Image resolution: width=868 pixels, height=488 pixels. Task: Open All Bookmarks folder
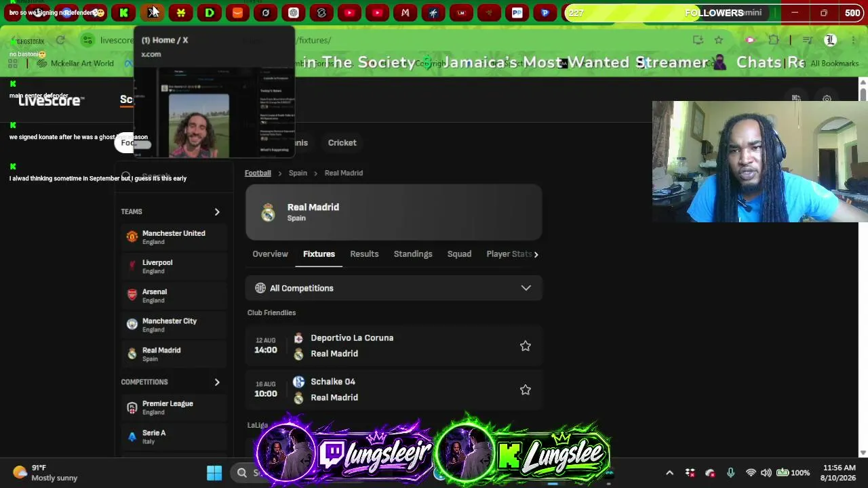[x=829, y=63]
